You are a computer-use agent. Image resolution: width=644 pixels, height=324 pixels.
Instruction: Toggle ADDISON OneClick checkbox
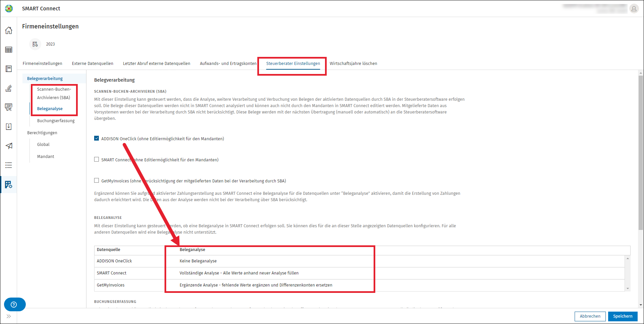[x=96, y=138]
